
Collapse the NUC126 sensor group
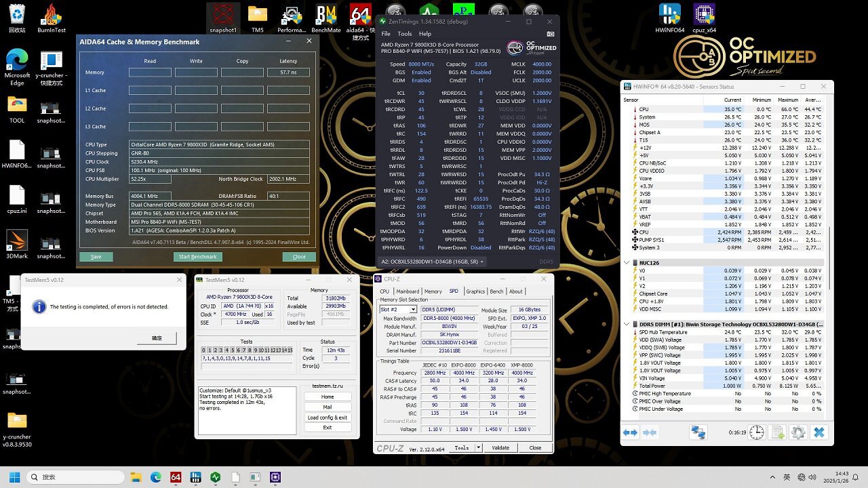point(627,263)
